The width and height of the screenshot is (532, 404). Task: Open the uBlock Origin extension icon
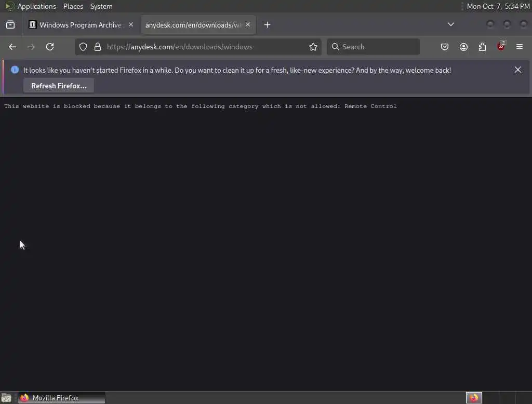[x=501, y=46]
